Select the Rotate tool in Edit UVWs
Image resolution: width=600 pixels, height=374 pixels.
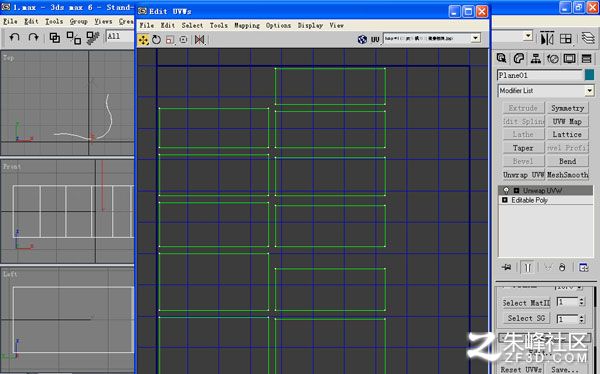click(156, 39)
